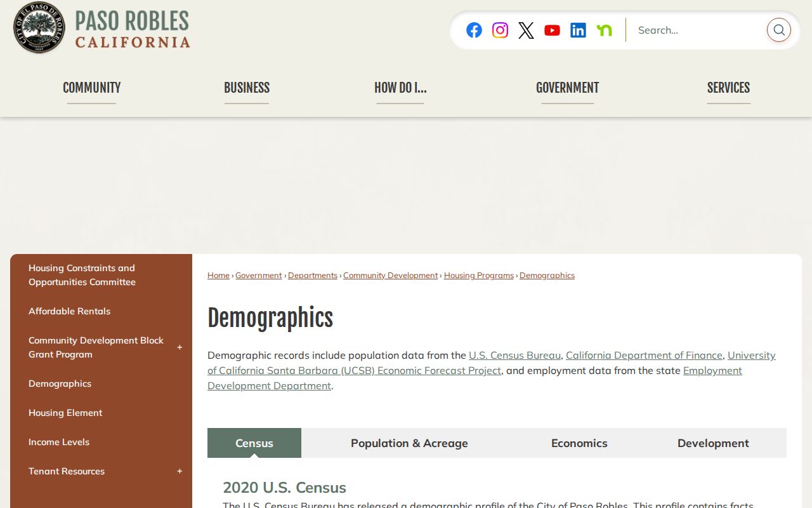
Task: Open Housing Element sidebar link
Action: [x=65, y=413]
